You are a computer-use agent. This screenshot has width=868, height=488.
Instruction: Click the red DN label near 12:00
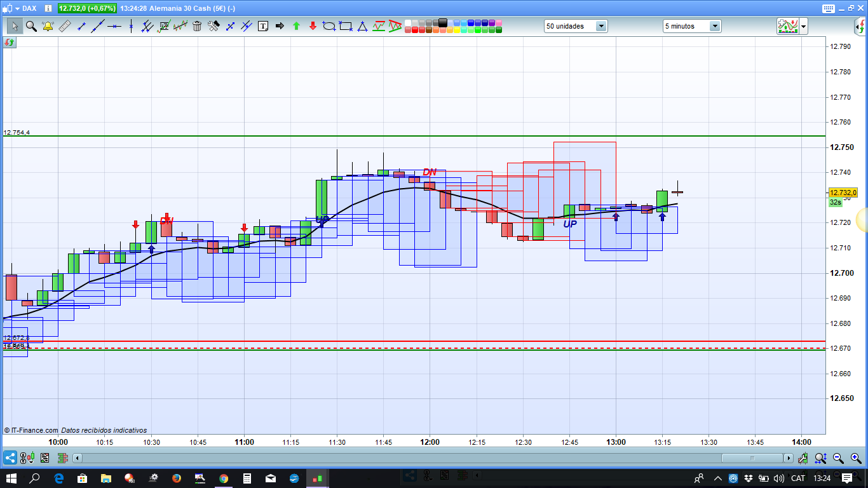pyautogui.click(x=430, y=172)
